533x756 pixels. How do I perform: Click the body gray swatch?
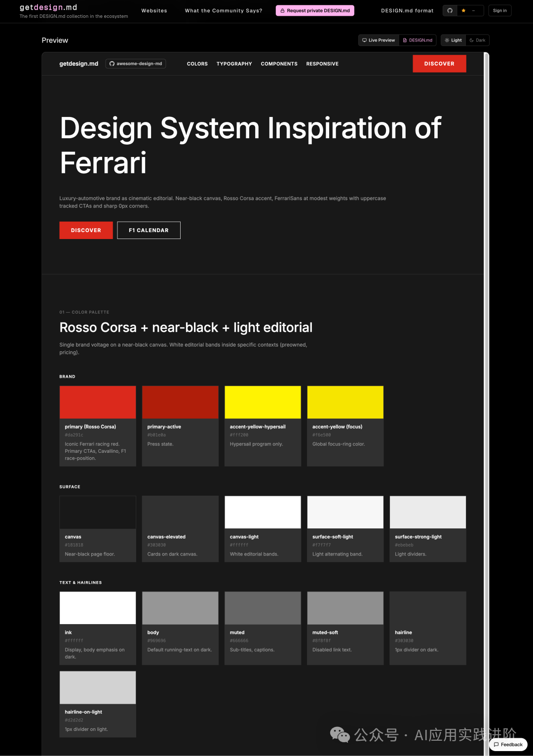point(180,608)
